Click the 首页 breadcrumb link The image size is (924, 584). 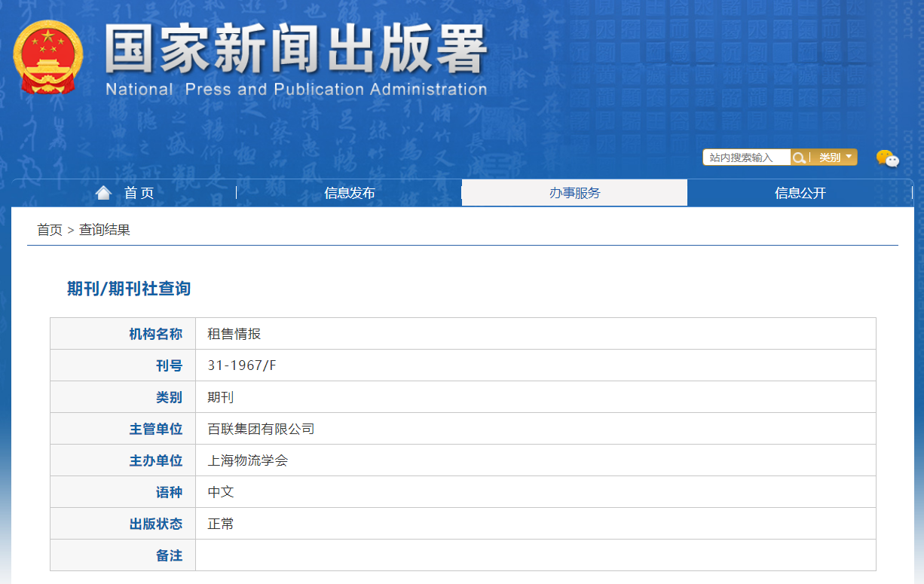[x=48, y=230]
